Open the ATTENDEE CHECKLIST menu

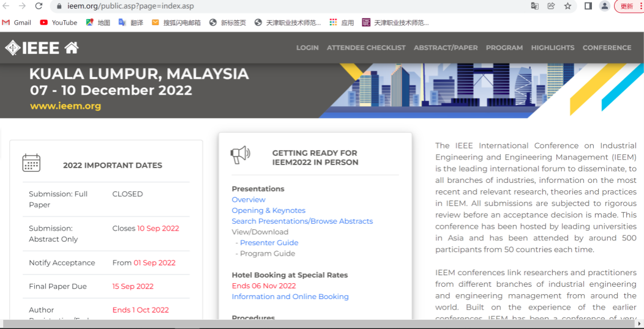pos(366,48)
